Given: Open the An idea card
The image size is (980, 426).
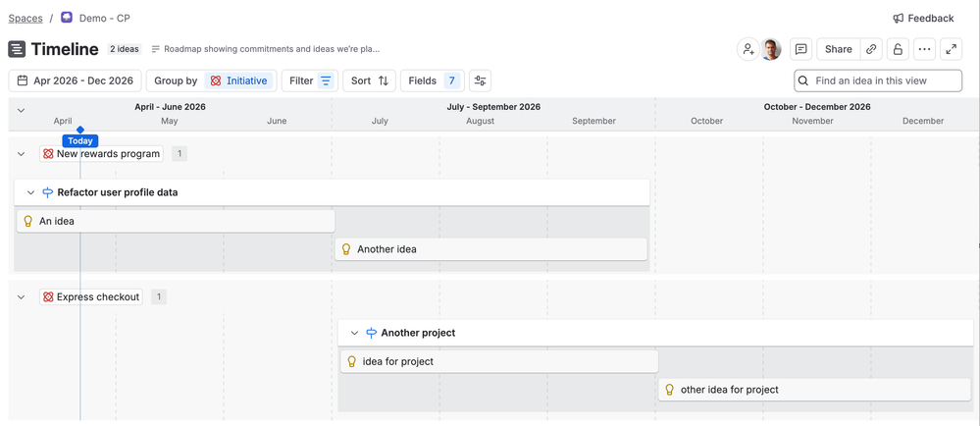Looking at the screenshot, I should [x=176, y=221].
